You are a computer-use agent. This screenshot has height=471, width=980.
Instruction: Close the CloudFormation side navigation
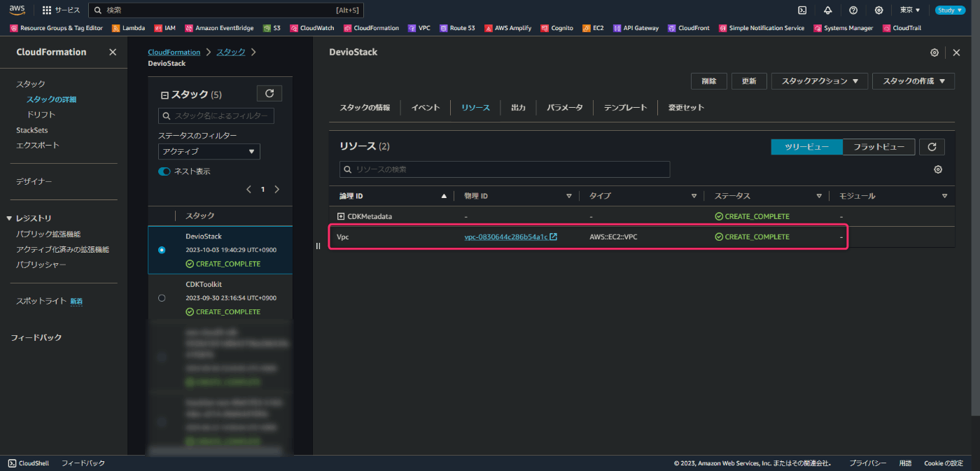tap(113, 52)
